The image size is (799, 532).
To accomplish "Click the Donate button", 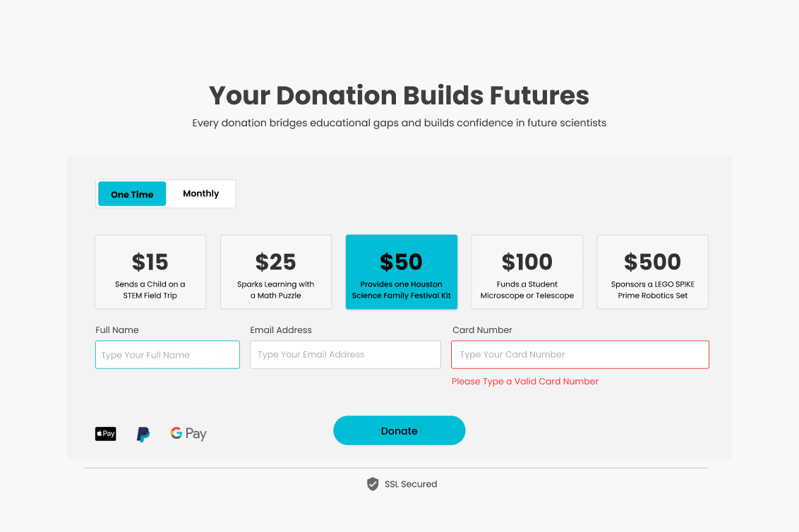I will 399,430.
